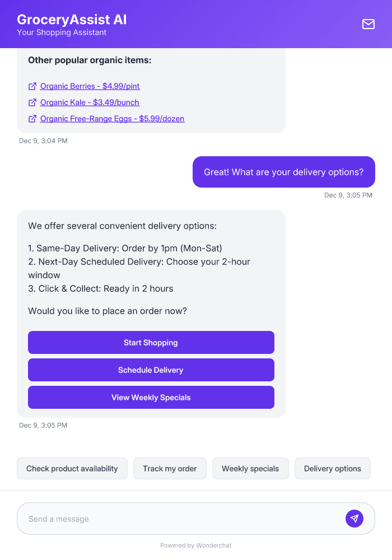This screenshot has height=560, width=392.
Task: Click the Dec 9, 3:05 PM timestamp
Action: (x=348, y=195)
